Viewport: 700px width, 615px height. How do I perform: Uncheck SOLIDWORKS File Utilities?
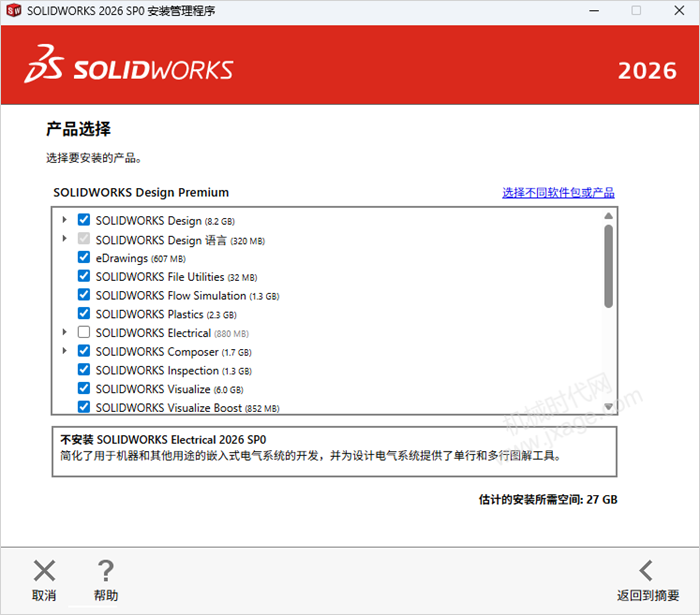pyautogui.click(x=84, y=276)
